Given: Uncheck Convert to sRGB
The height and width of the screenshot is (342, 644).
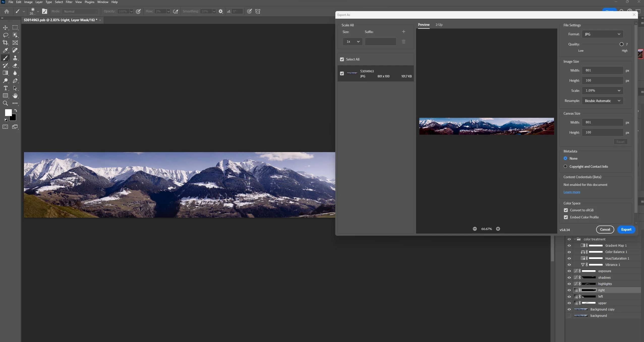Looking at the screenshot, I should click(566, 210).
